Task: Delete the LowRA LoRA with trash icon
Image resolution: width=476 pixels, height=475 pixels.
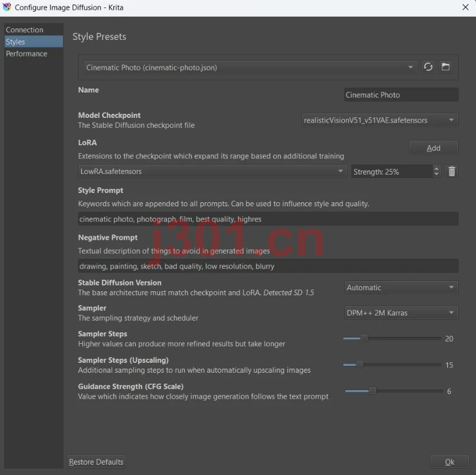Action: [452, 172]
